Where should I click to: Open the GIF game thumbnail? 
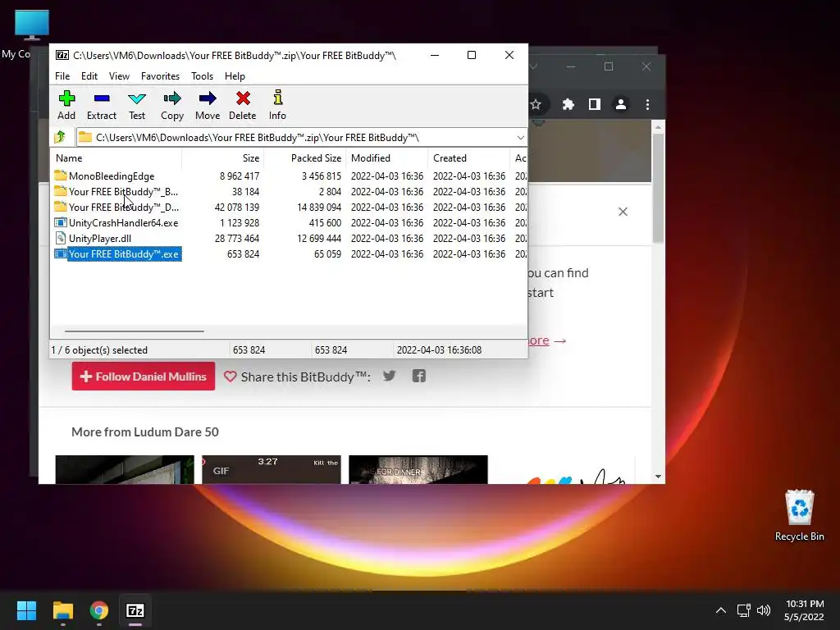tap(271, 469)
